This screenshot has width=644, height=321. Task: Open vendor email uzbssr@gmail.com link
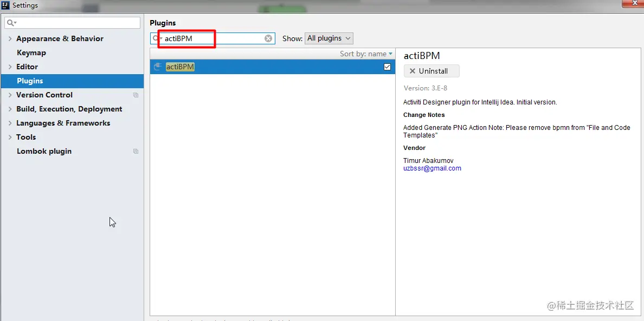[x=432, y=168]
